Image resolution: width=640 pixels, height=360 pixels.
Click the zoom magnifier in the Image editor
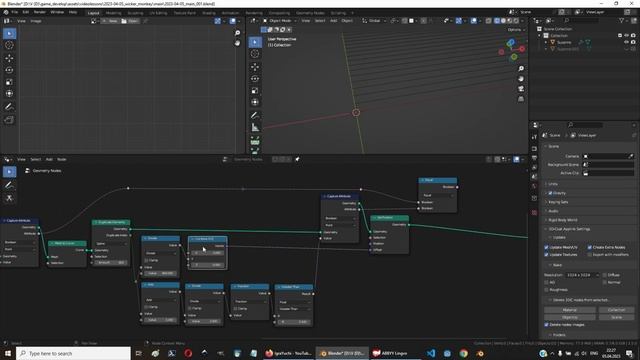pyautogui.click(x=237, y=33)
